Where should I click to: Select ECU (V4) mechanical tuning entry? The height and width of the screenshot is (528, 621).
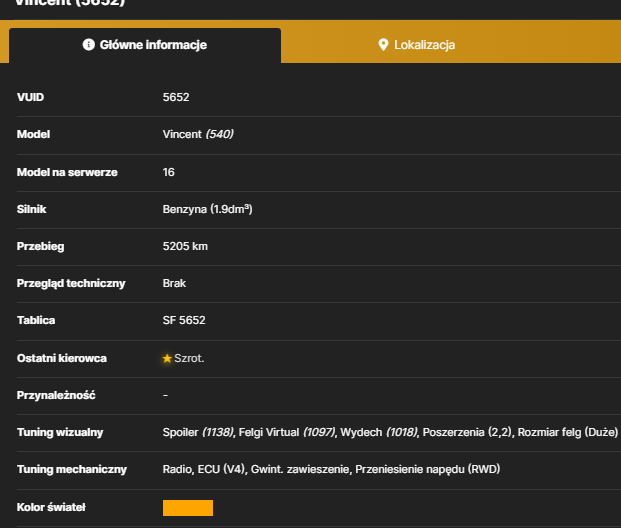[222, 469]
